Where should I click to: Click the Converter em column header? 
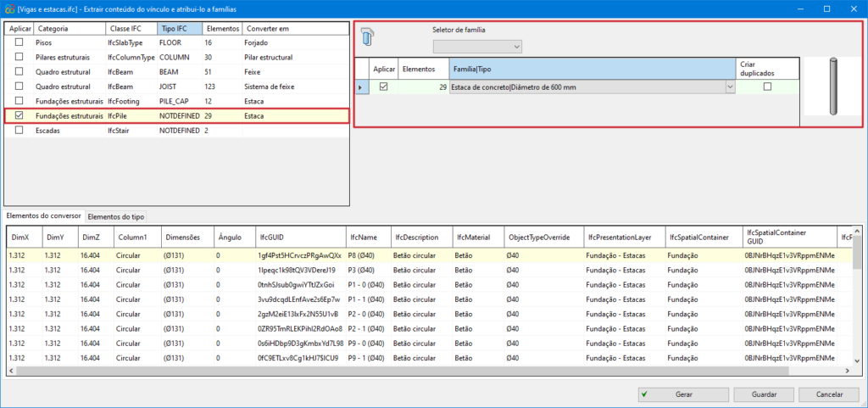pos(295,28)
